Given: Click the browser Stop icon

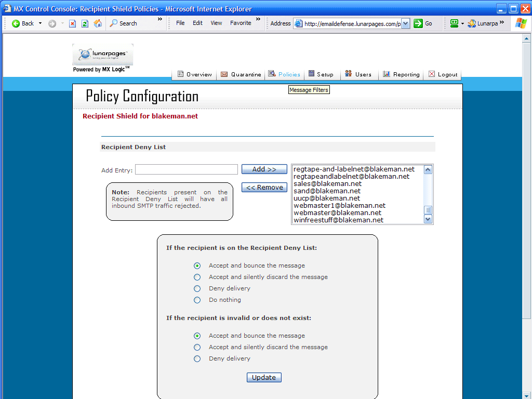Looking at the screenshot, I should click(72, 23).
